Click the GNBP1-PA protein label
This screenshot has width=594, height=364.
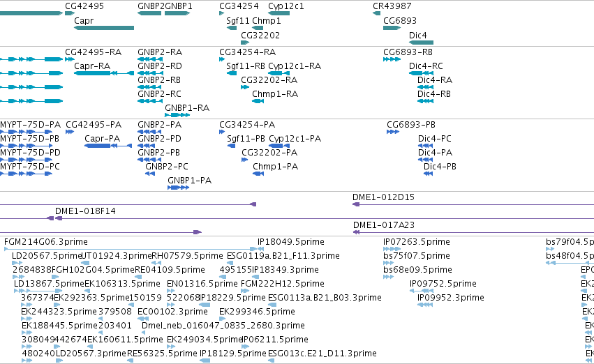pyautogui.click(x=190, y=181)
